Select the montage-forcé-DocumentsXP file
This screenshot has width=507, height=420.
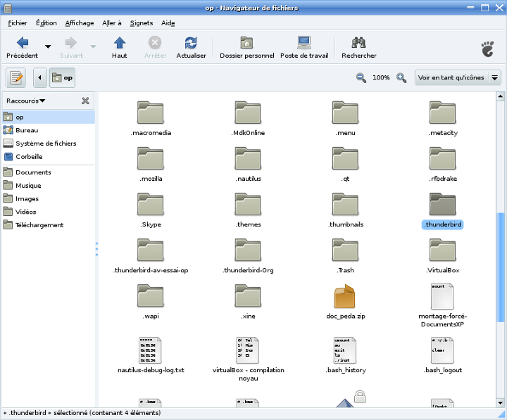[x=442, y=296]
